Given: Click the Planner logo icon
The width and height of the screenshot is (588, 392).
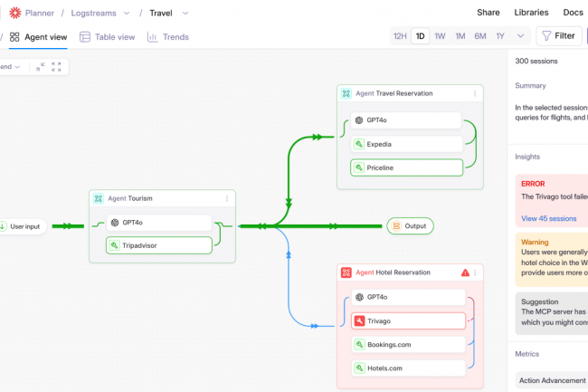Looking at the screenshot, I should coord(14,13).
